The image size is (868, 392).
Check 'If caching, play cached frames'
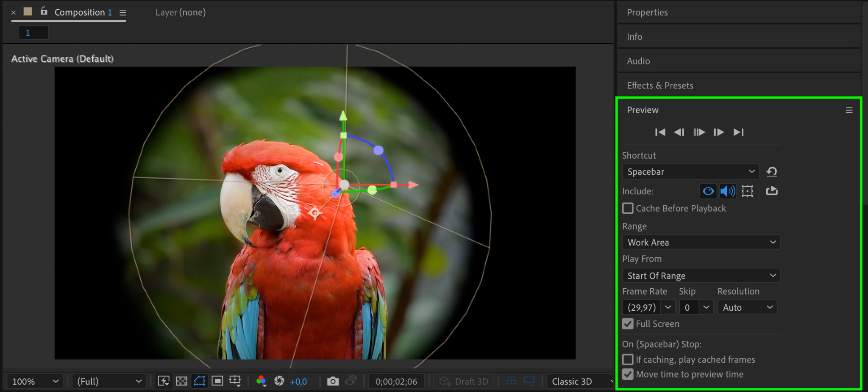[x=628, y=359]
